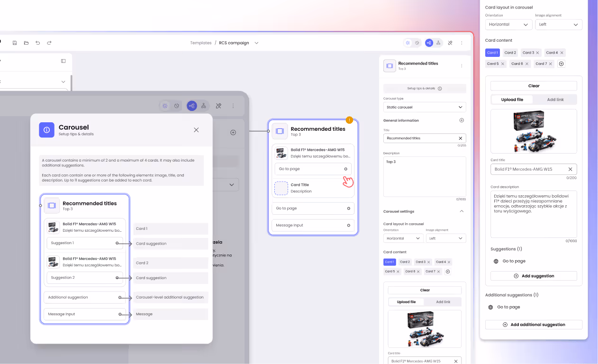Open the kebab menu beside Recommended titles panel
This screenshot has width=598, height=364.
pyautogui.click(x=462, y=66)
